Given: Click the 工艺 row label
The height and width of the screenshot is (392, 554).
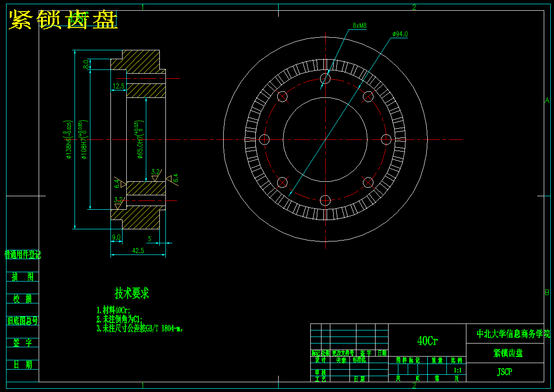Looking at the screenshot, I should tap(321, 378).
